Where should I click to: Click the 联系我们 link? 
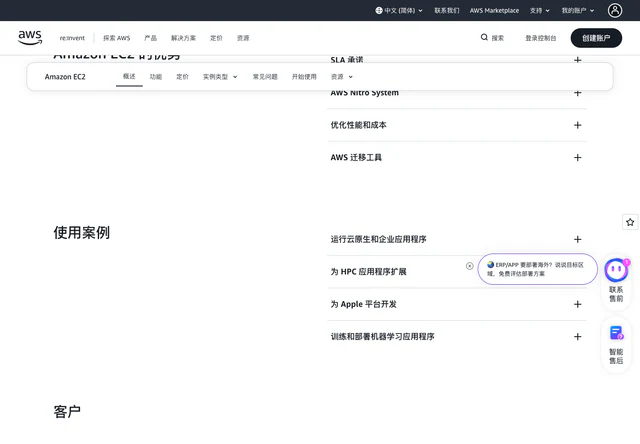(x=447, y=11)
